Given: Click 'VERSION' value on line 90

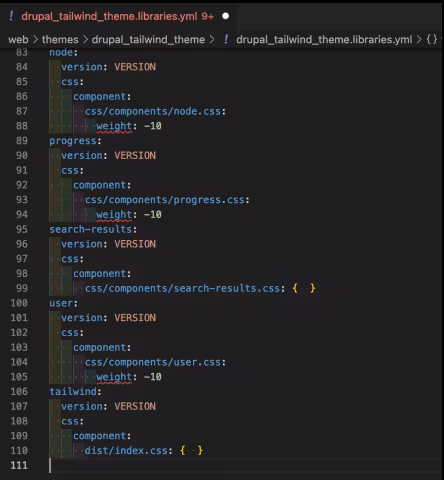Looking at the screenshot, I should (135, 155).
